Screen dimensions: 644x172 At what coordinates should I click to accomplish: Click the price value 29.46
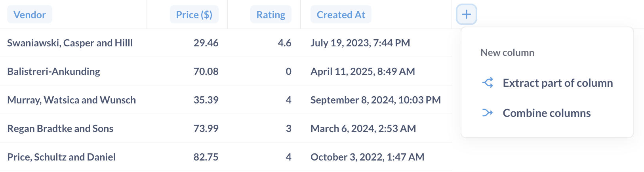point(206,43)
